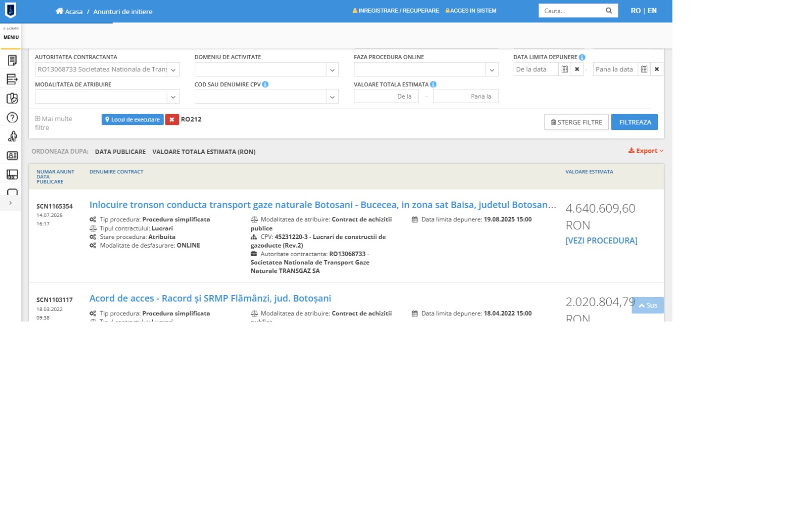
Task: Click the Cauta search input field
Action: [x=571, y=11]
